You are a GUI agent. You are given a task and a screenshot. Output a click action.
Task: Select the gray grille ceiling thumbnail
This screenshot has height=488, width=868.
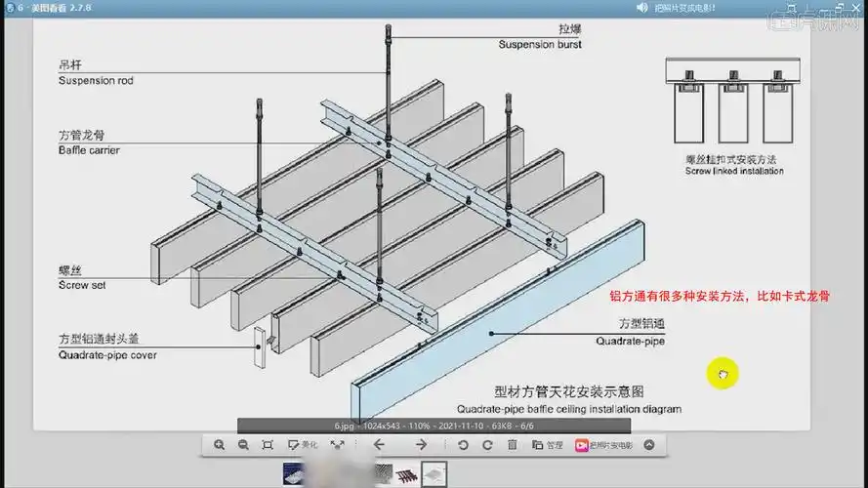pyautogui.click(x=383, y=474)
